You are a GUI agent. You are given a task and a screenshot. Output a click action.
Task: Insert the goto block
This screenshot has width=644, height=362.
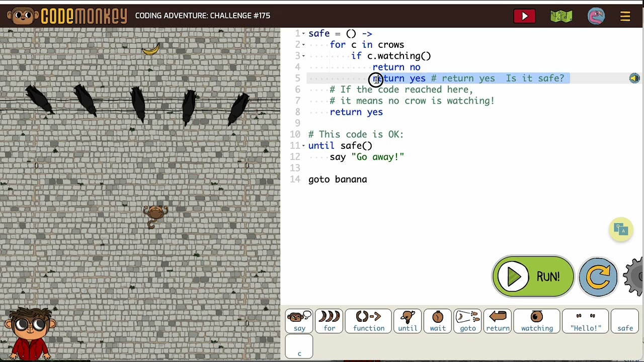[x=468, y=321]
